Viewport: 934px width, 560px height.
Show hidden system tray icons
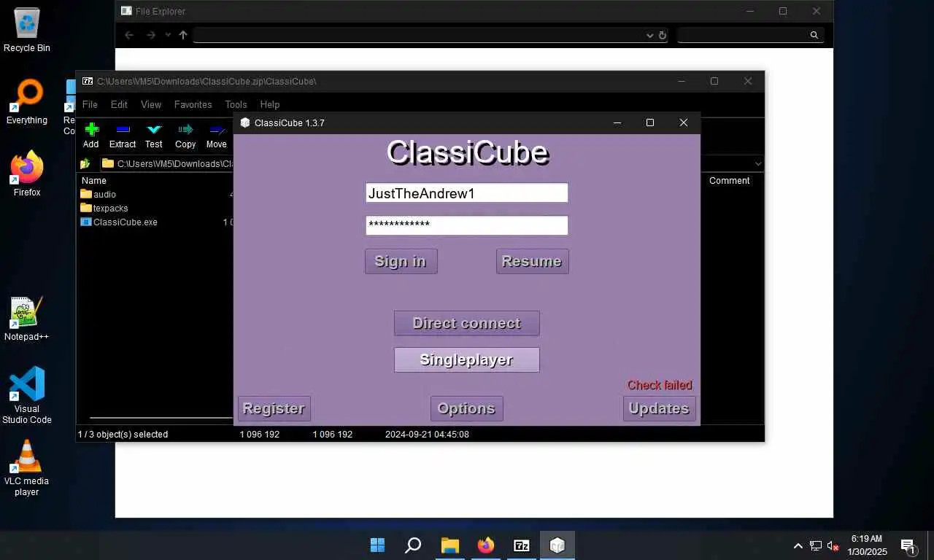click(798, 545)
